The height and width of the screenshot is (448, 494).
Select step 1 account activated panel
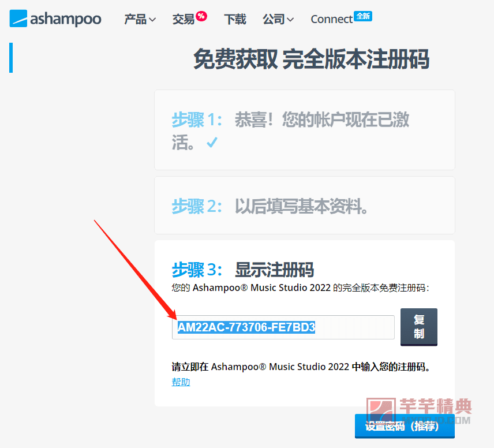pyautogui.click(x=305, y=130)
